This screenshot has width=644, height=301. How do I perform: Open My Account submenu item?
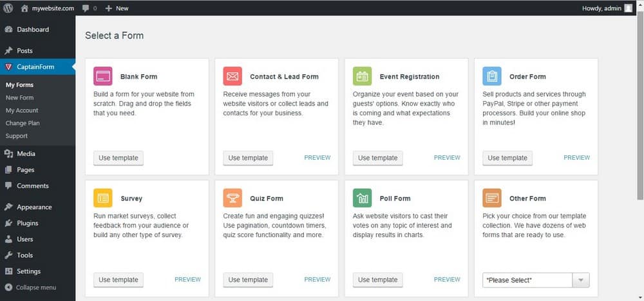(x=22, y=111)
